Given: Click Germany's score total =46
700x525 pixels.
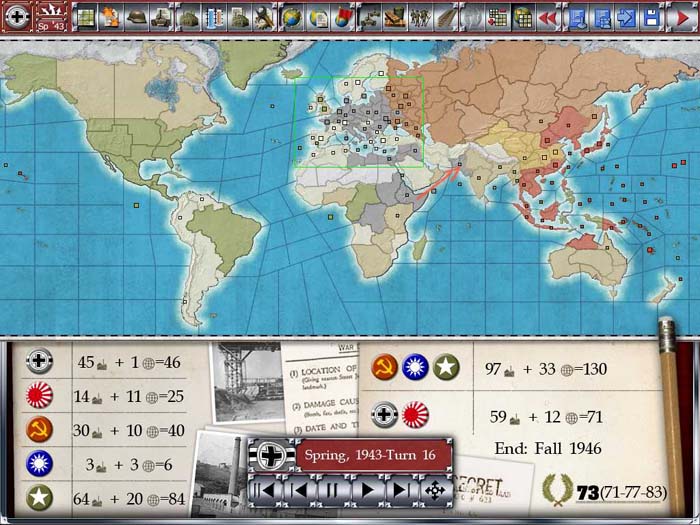Looking at the screenshot, I should tap(167, 362).
